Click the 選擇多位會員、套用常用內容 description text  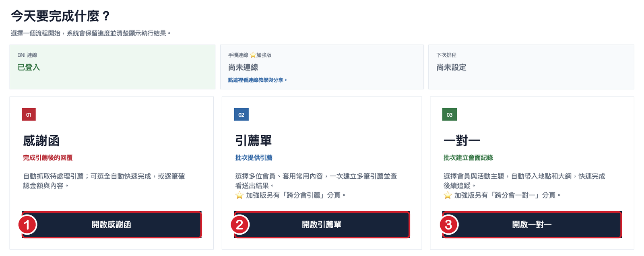(x=316, y=181)
